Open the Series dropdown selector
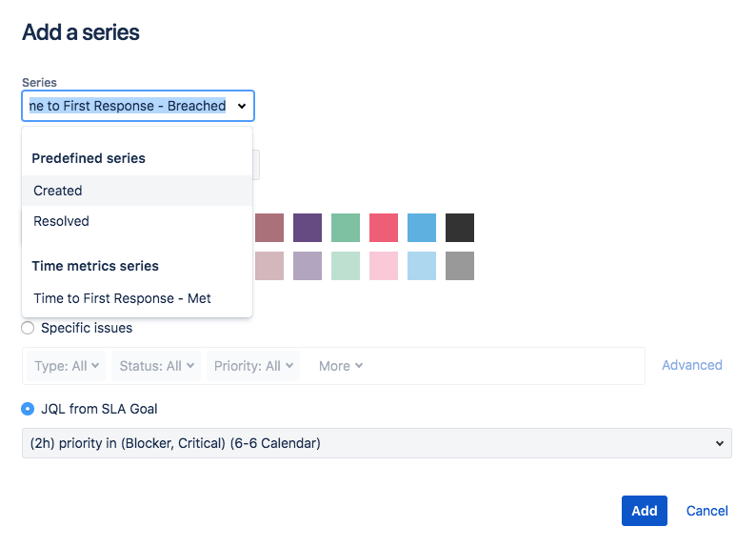This screenshot has width=756, height=547. pos(138,106)
